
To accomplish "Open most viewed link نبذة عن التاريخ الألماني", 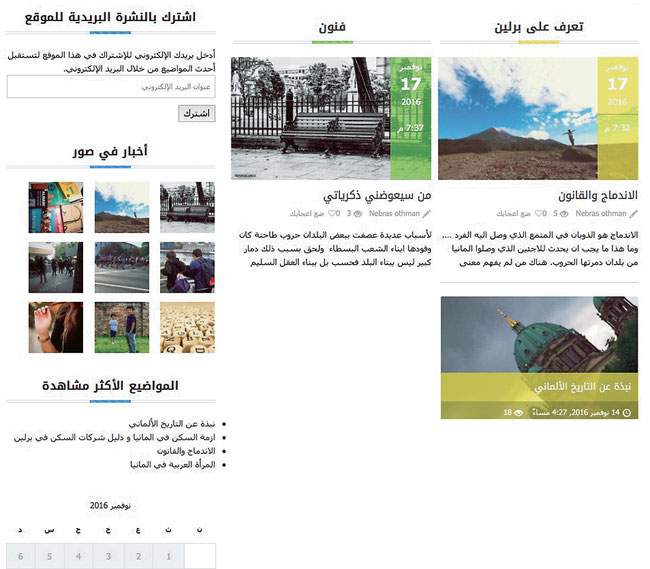I will [x=172, y=424].
